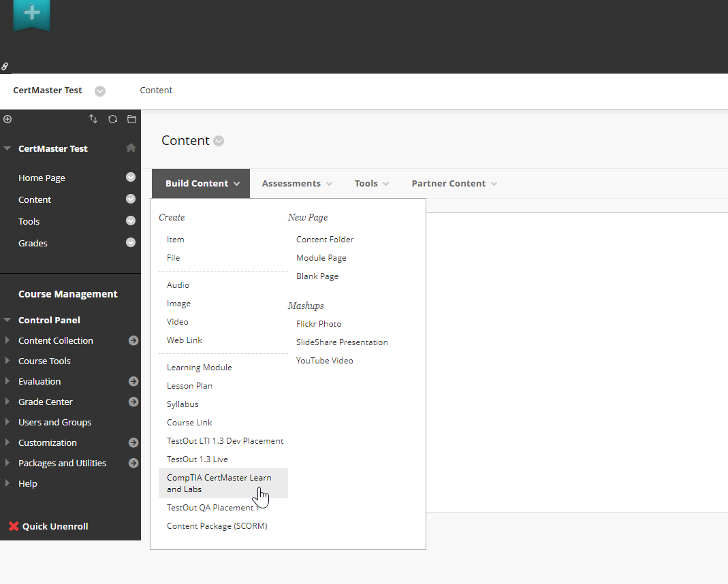Select the red Quick Unenroll X icon
728x584 pixels.
16,525
